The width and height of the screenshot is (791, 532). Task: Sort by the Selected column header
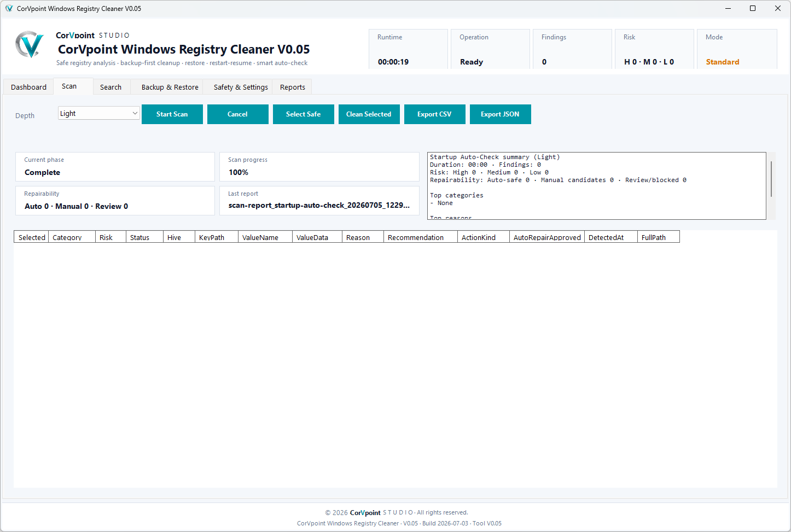click(x=31, y=237)
